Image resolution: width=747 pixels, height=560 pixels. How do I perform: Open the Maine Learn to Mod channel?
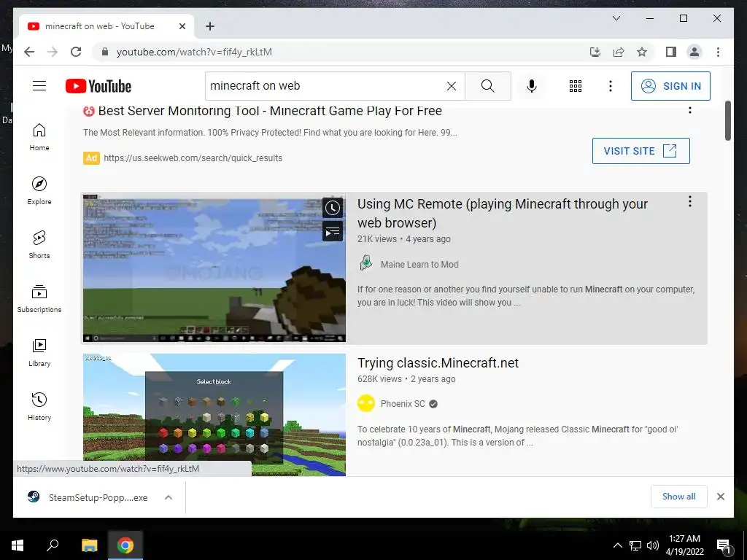(419, 264)
